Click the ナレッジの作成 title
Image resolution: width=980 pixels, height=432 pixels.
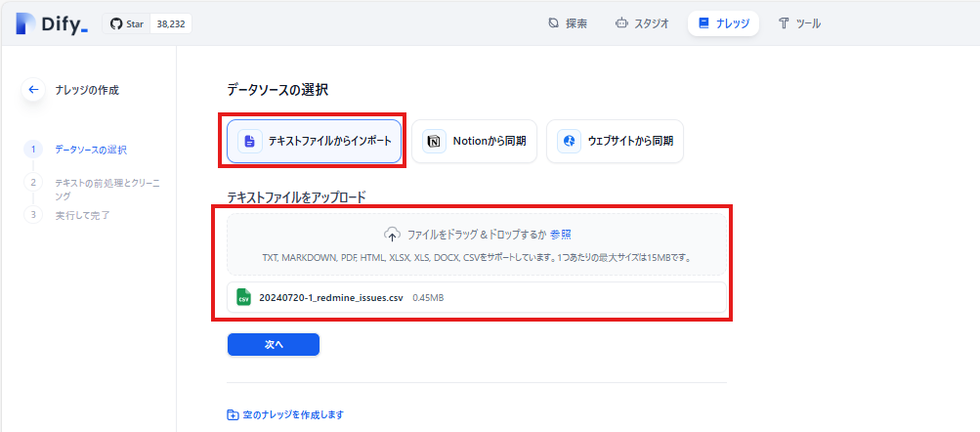click(87, 90)
